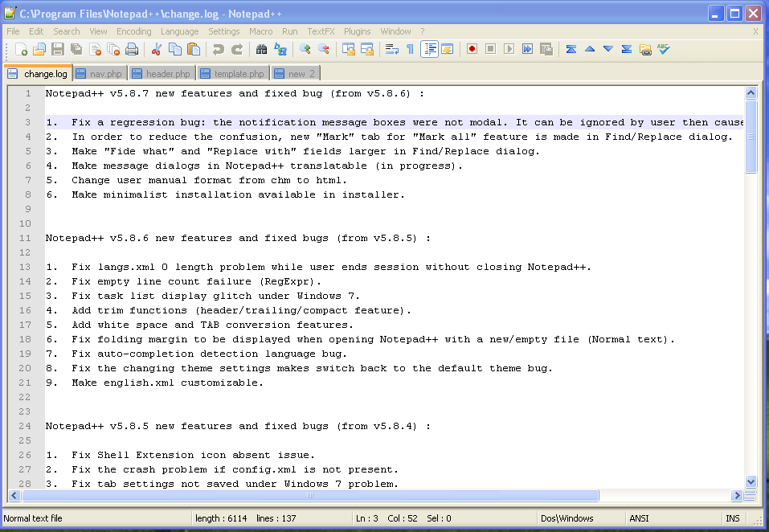769x532 pixels.
Task: Close current document using Close icon
Action: click(x=95, y=49)
